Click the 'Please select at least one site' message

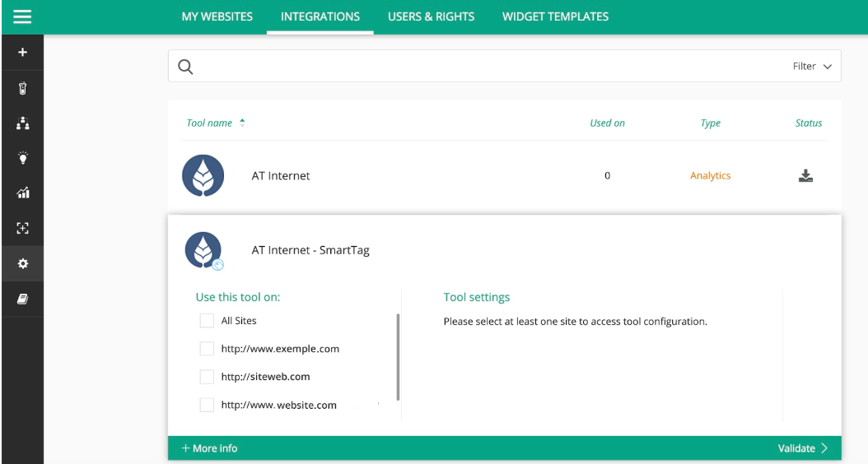click(575, 322)
